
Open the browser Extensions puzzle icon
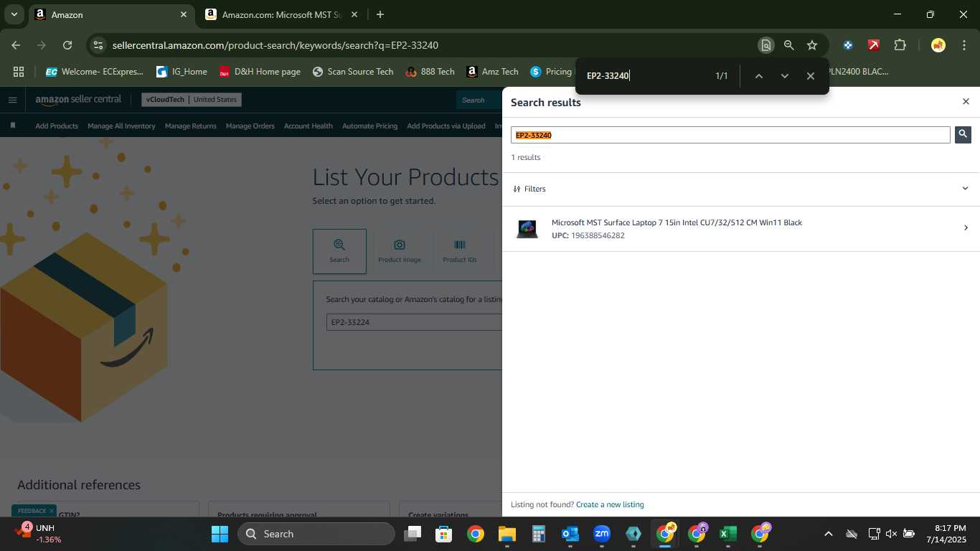900,45
